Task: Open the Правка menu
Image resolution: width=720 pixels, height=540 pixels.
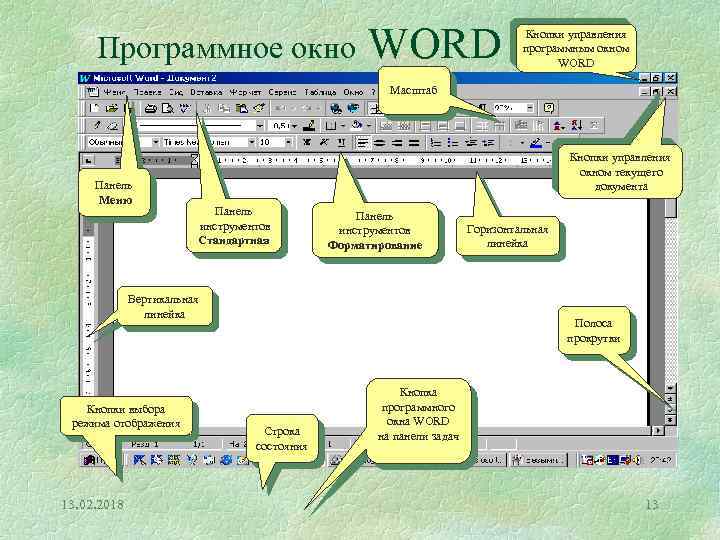Action: point(147,92)
